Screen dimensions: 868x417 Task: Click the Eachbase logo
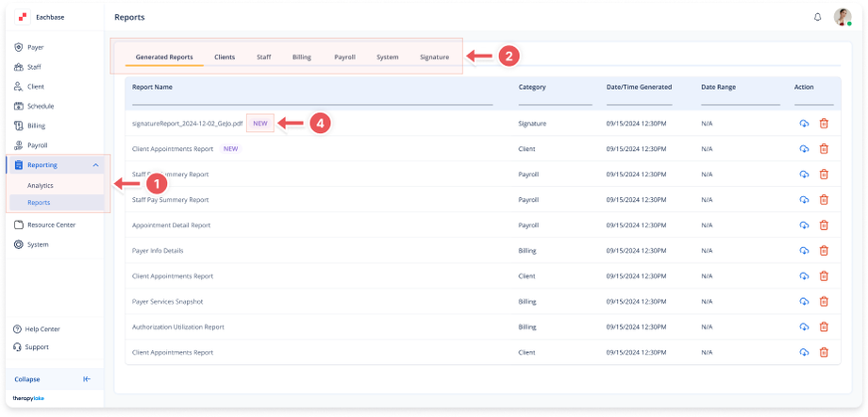click(24, 17)
